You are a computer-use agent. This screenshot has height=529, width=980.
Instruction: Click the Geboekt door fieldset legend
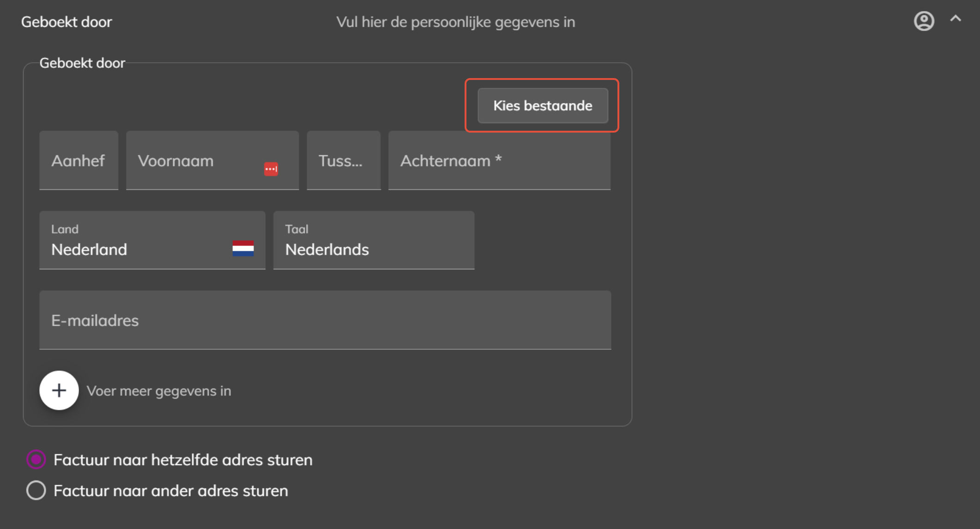tap(82, 63)
